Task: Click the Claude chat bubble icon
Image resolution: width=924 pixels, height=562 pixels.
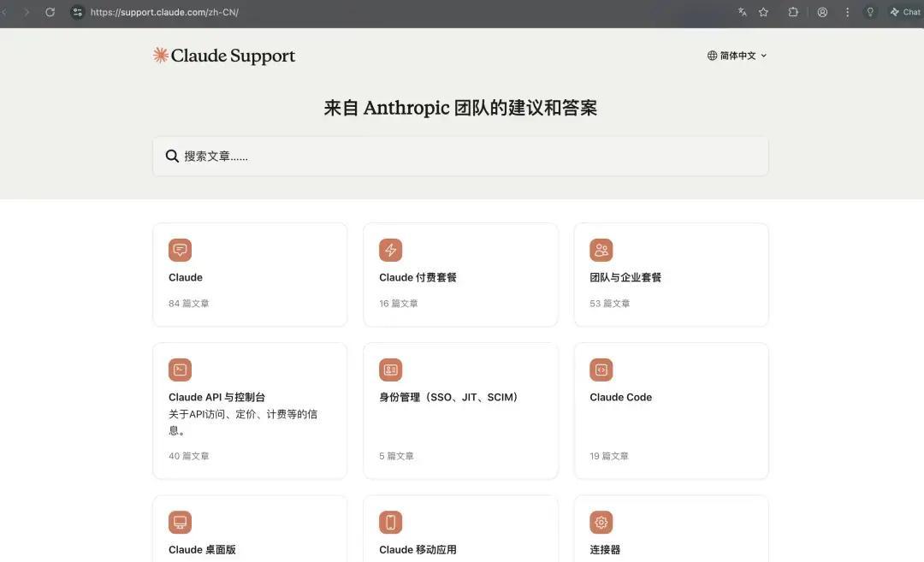Action: pos(180,250)
